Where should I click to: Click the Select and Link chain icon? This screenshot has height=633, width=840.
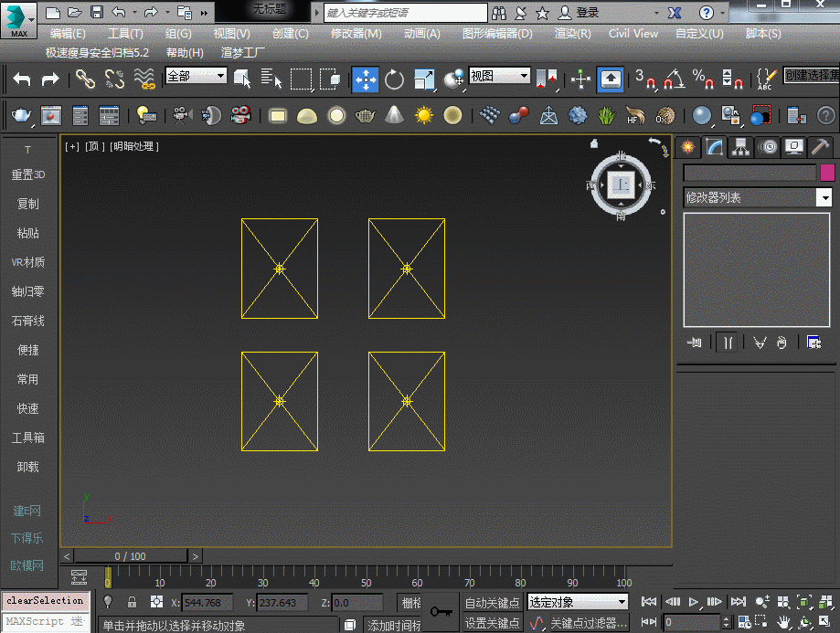pyautogui.click(x=85, y=79)
